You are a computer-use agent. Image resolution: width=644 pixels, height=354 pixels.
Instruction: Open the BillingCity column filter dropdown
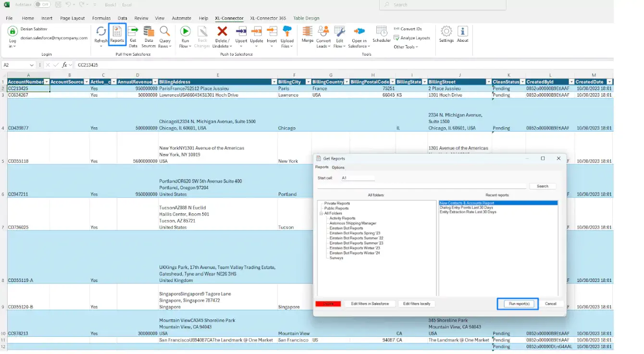(x=308, y=82)
